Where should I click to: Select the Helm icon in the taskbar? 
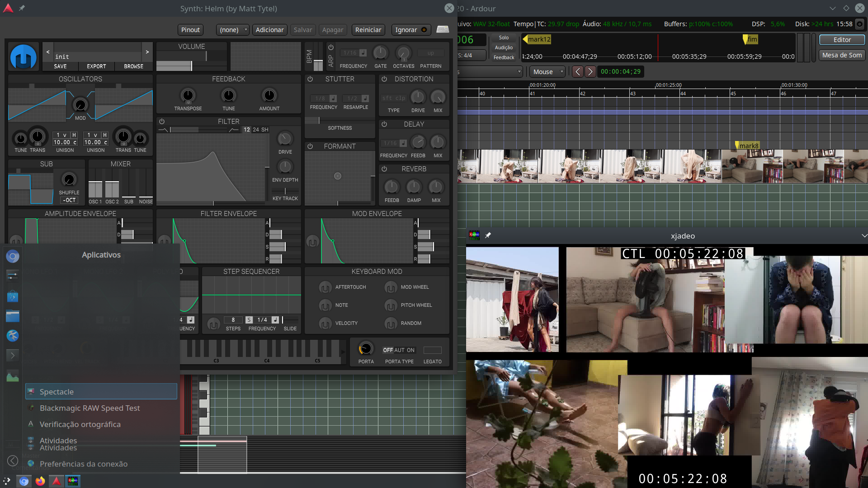56,481
